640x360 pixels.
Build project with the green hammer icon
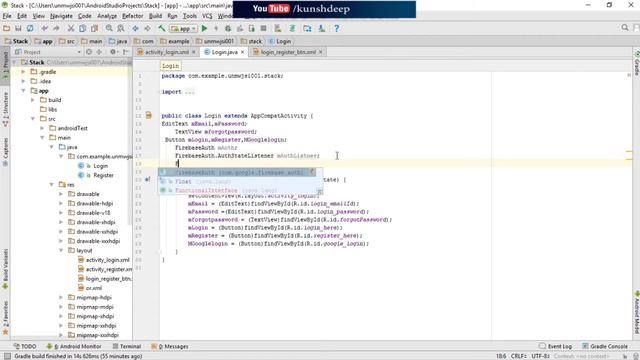[x=162, y=29]
